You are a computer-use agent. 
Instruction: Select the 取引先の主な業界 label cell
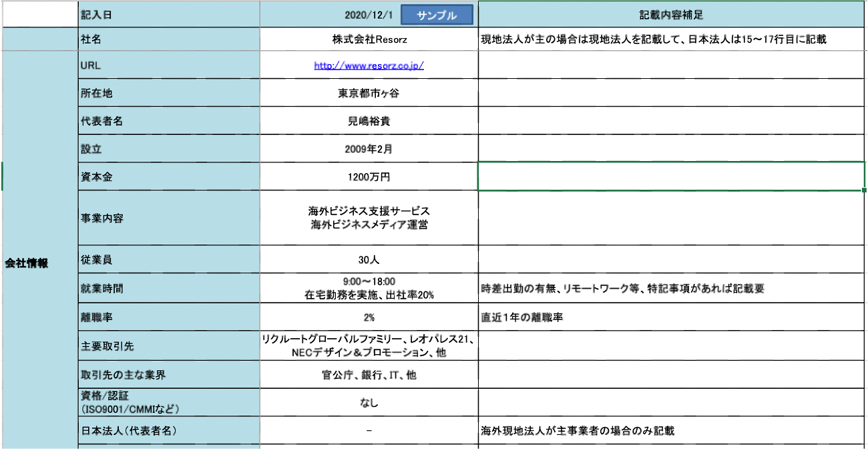pos(168,375)
